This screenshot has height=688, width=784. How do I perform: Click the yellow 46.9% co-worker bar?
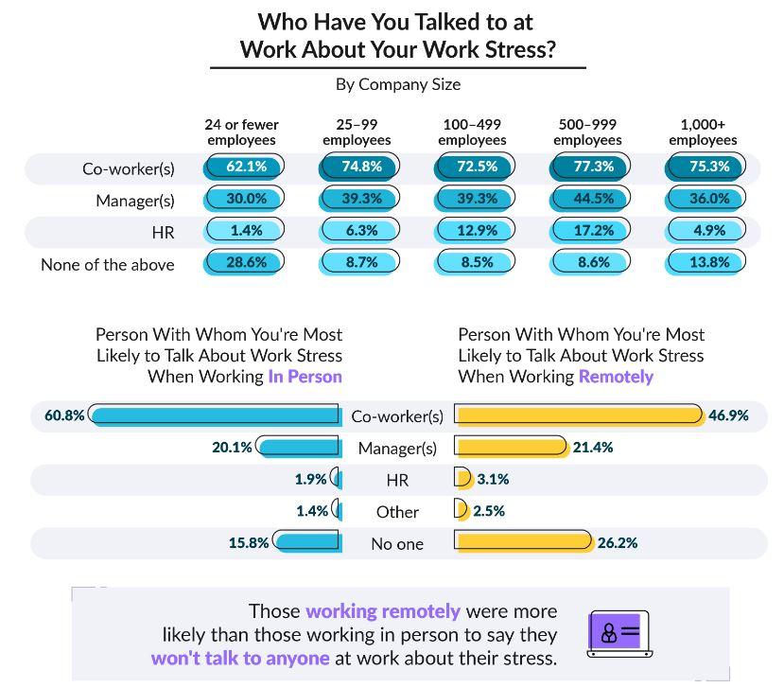click(579, 415)
